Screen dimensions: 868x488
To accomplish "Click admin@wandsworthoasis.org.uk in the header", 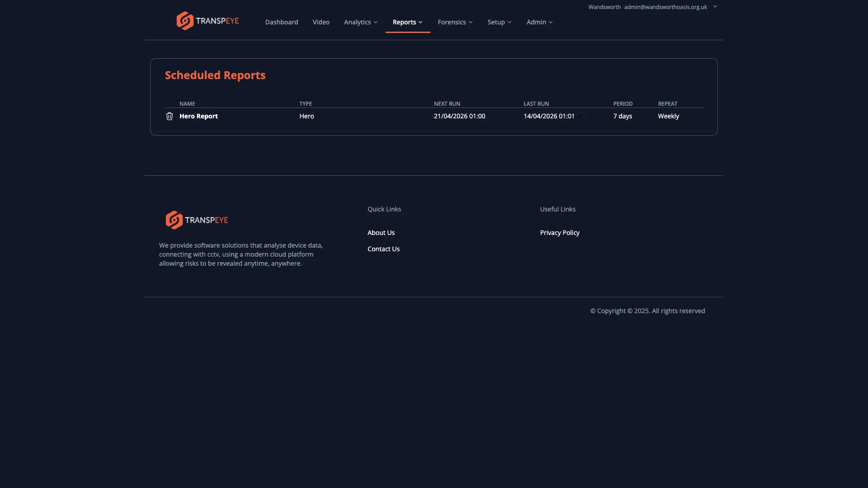I will 665,7.
